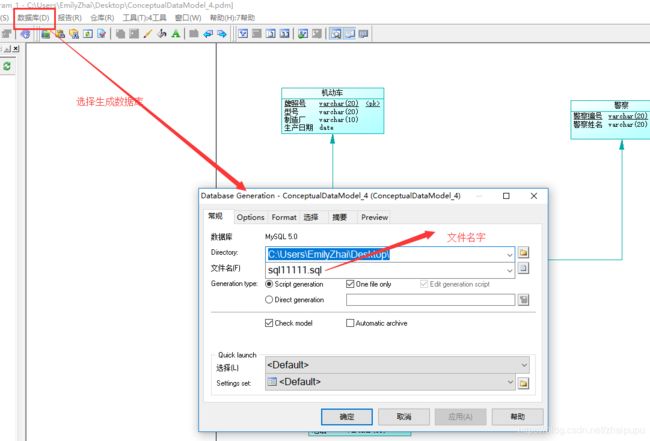
Task: Cancel with the 取消 button
Action: (404, 417)
